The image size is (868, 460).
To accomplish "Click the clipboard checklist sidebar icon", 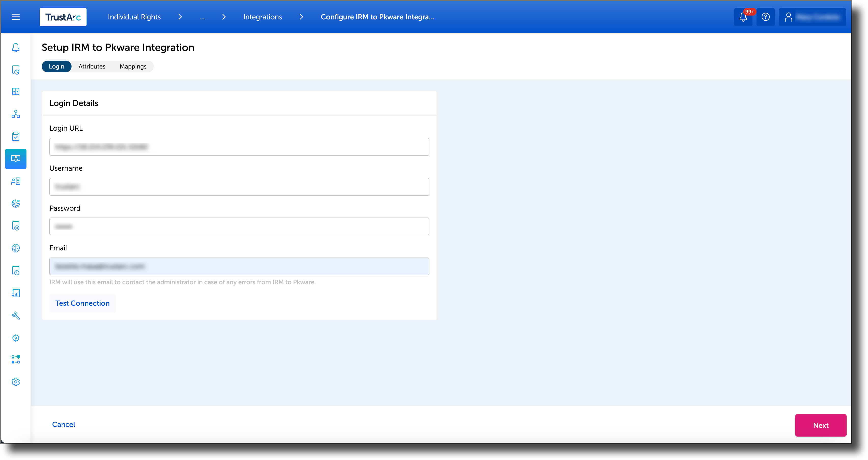I will point(16,136).
